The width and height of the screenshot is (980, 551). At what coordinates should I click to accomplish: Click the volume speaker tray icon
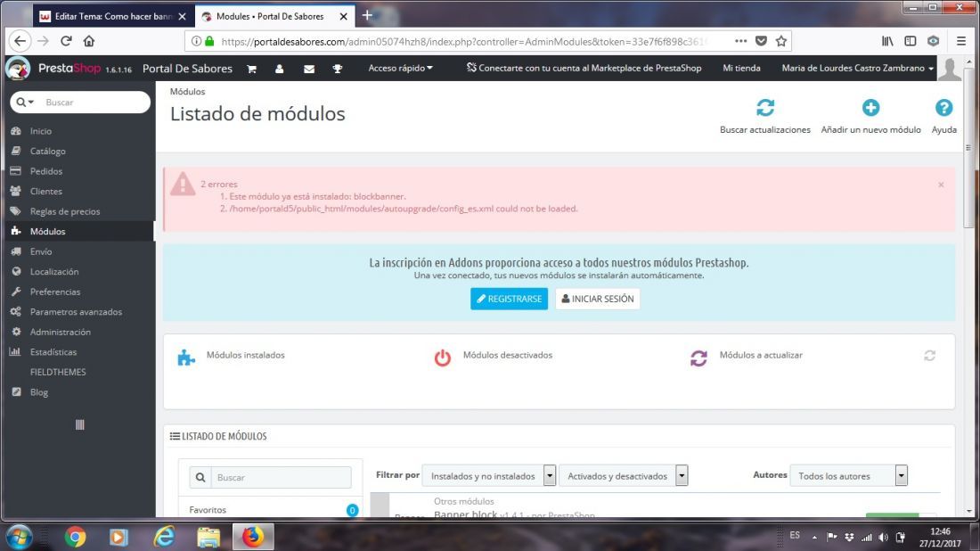point(883,537)
